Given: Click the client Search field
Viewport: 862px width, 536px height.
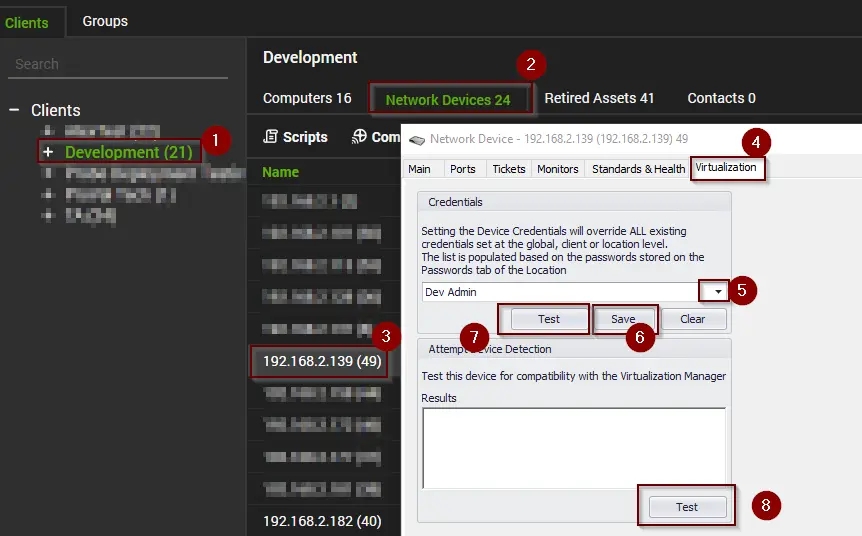Looking at the screenshot, I should tap(118, 64).
